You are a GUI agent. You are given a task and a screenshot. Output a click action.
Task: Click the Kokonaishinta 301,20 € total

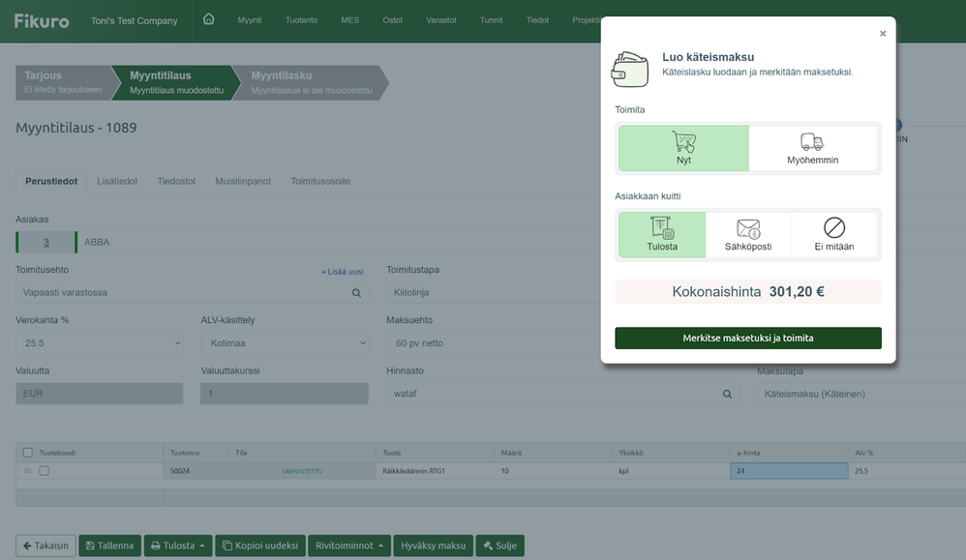(x=748, y=292)
